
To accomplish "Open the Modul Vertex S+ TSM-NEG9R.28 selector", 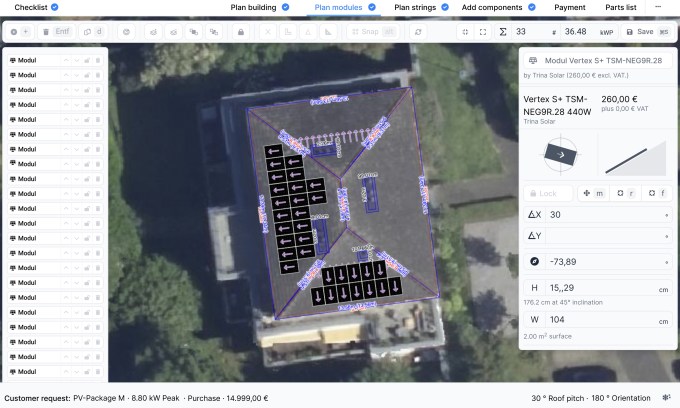I will click(x=598, y=60).
